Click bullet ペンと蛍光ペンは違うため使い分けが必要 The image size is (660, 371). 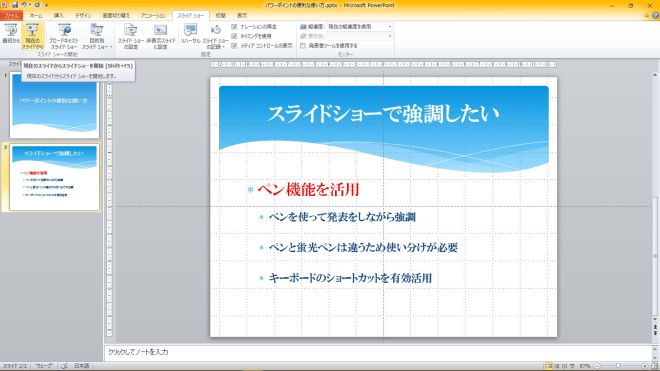click(363, 247)
